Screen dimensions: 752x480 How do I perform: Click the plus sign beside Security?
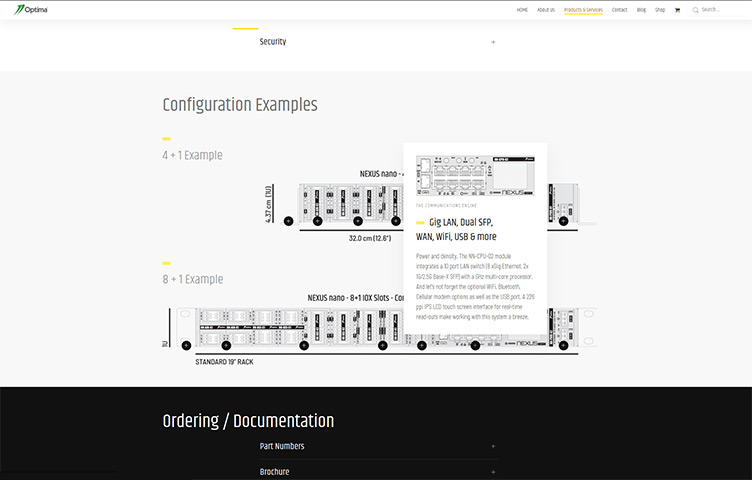pyautogui.click(x=493, y=42)
